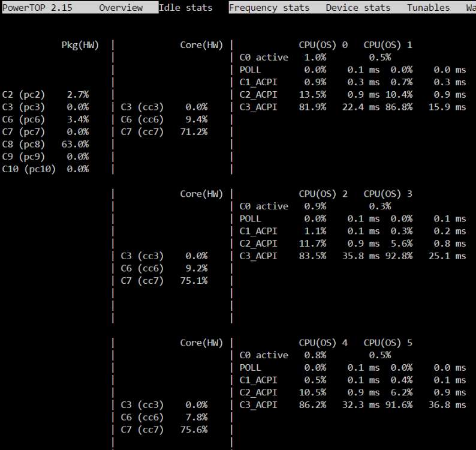476x450 pixels.
Task: Select the 7.8% C6 core value
Action: tap(197, 417)
